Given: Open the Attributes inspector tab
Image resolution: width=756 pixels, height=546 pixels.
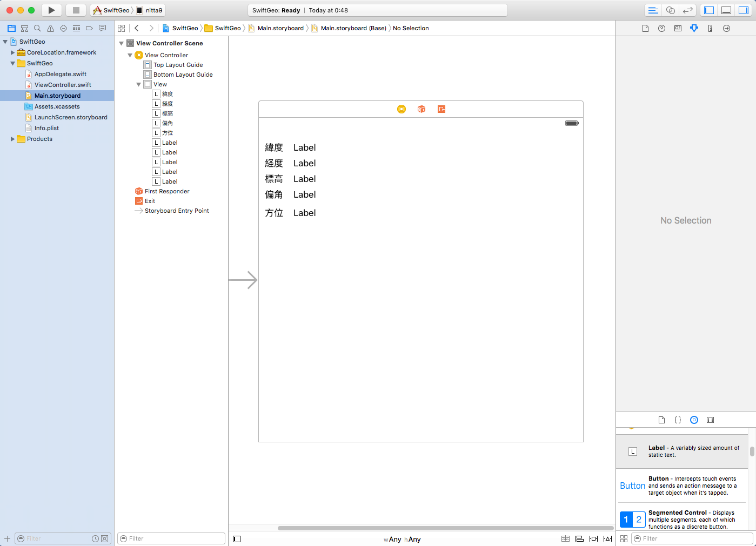Looking at the screenshot, I should tap(694, 28).
